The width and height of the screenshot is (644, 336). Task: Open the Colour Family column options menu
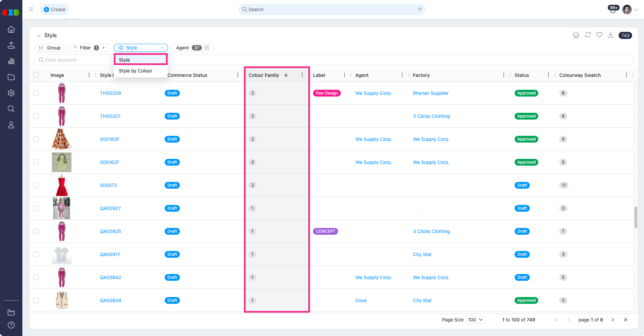(302, 75)
